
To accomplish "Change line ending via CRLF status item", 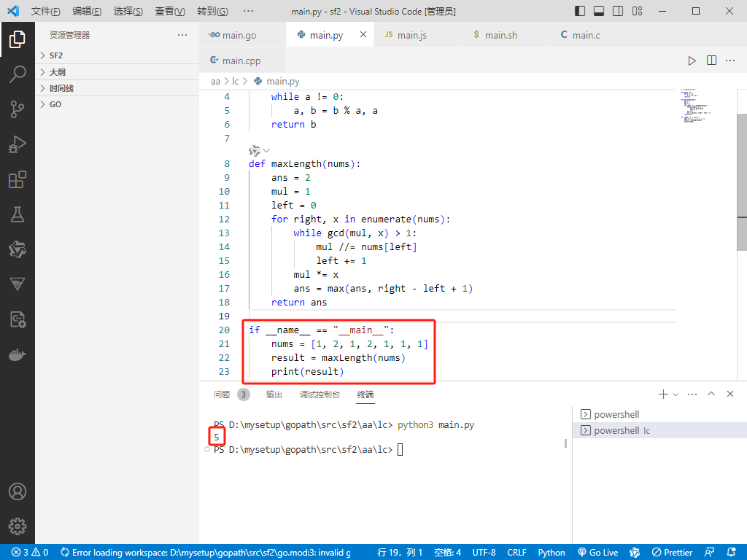I will 516,553.
